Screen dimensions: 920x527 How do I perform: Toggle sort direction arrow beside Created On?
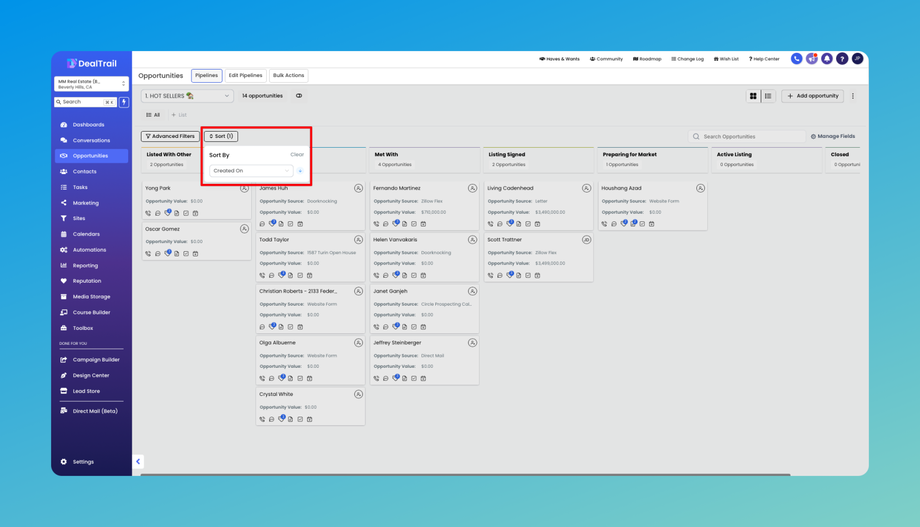(x=300, y=171)
